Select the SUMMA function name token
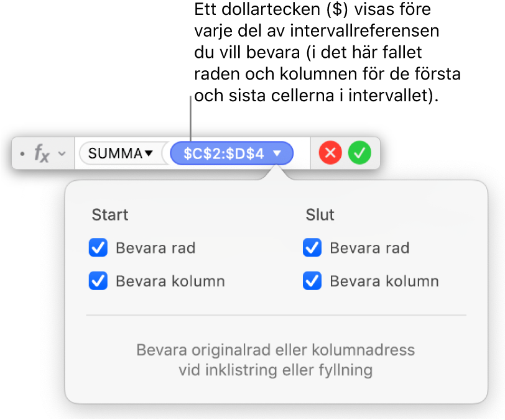Viewport: 505px width, 420px height. (116, 153)
